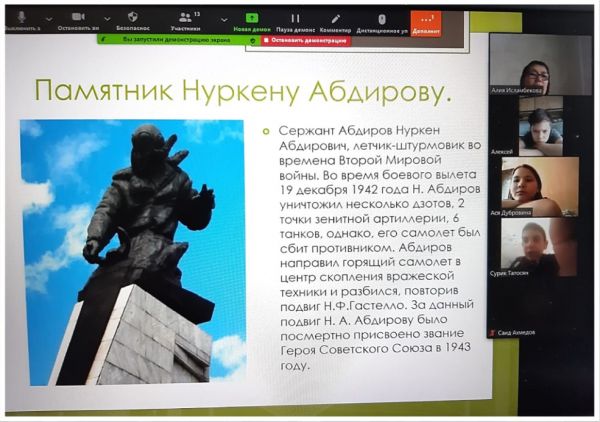Expand audio options arrow beside microphone
The width and height of the screenshot is (600, 422).
(49, 18)
